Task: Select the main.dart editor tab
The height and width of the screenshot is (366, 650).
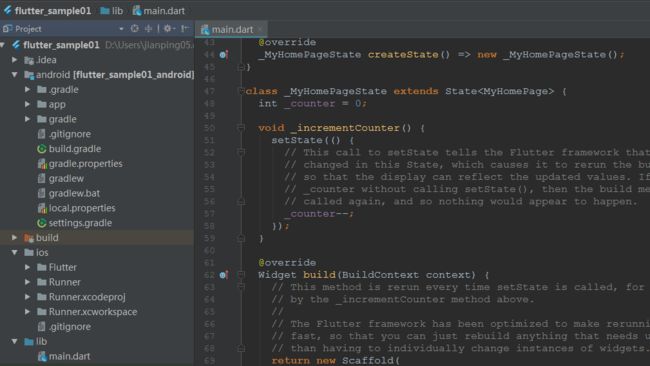Action: click(232, 29)
